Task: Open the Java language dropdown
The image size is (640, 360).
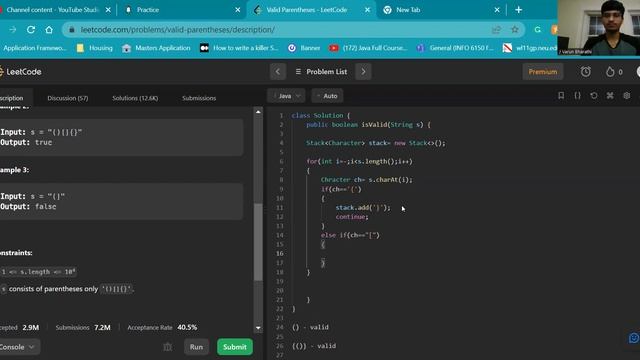Action: click(287, 96)
